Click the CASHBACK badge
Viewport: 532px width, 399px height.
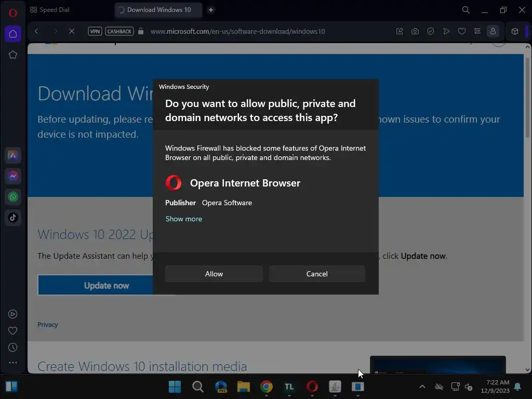[x=119, y=31]
